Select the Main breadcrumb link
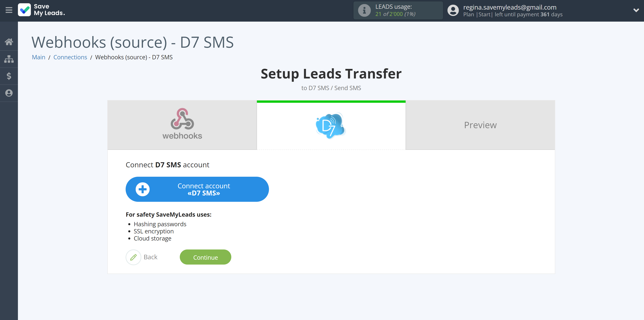 click(38, 57)
